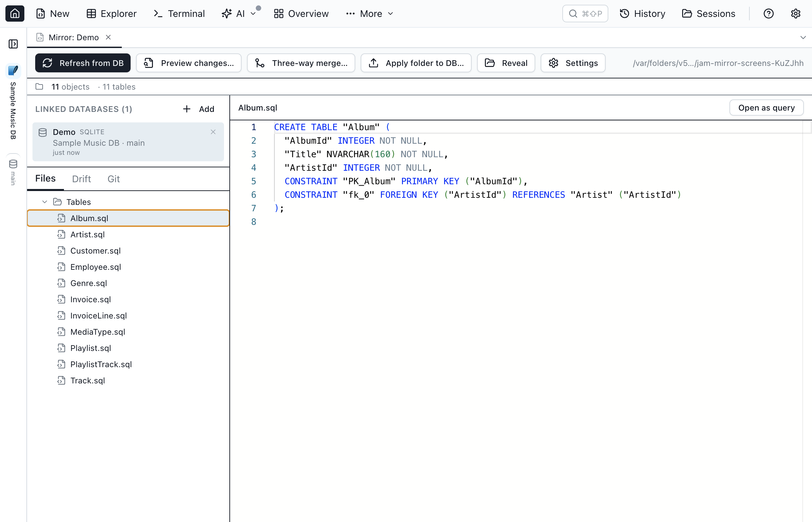Click the Album.sql file icon
812x522 pixels.
tap(61, 218)
